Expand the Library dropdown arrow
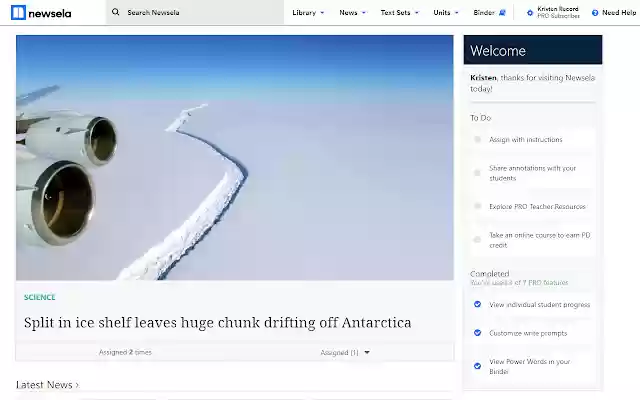This screenshot has height=400, width=640. pyautogui.click(x=322, y=13)
